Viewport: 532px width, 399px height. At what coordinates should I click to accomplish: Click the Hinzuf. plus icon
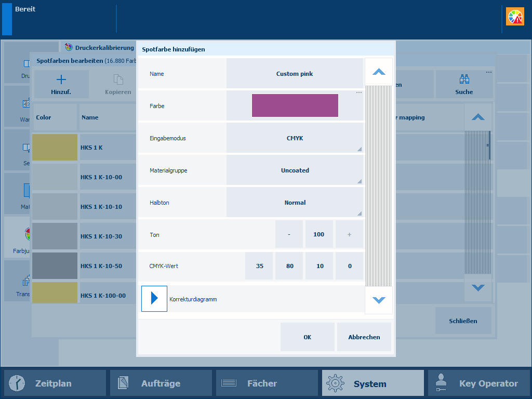coord(61,80)
